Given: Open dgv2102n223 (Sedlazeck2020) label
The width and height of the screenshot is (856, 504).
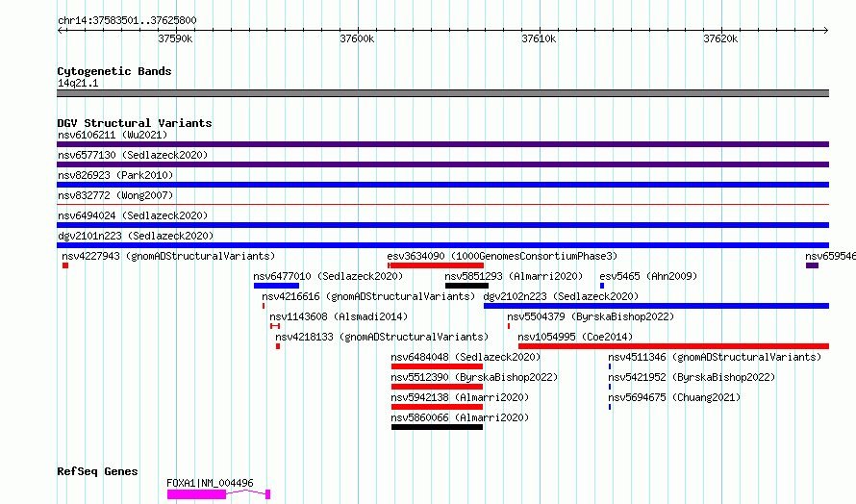Looking at the screenshot, I should [x=561, y=296].
